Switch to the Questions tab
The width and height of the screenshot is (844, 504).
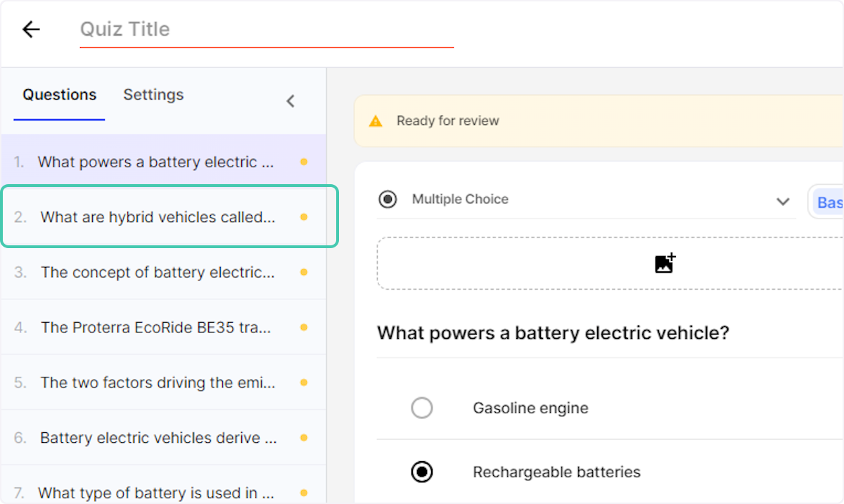(x=60, y=95)
